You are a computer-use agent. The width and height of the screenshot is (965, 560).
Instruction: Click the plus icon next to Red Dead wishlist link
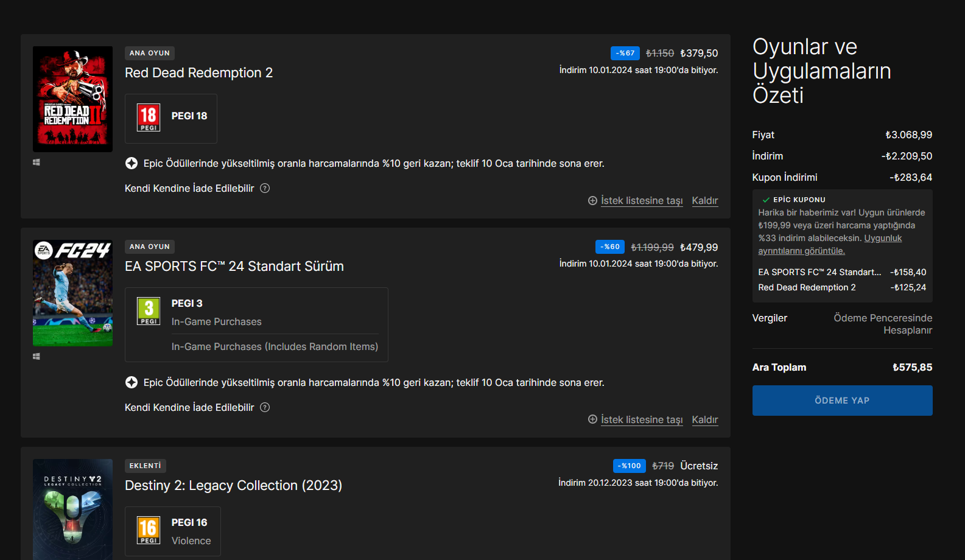(x=592, y=200)
